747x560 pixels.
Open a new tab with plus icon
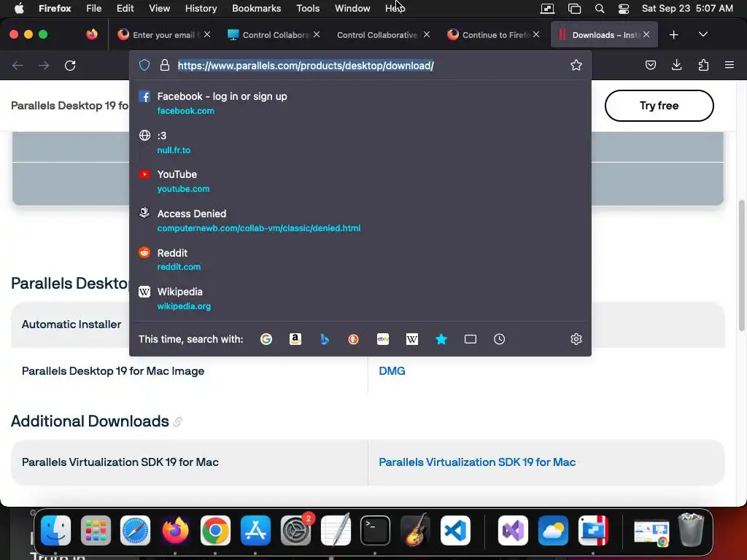pos(673,35)
